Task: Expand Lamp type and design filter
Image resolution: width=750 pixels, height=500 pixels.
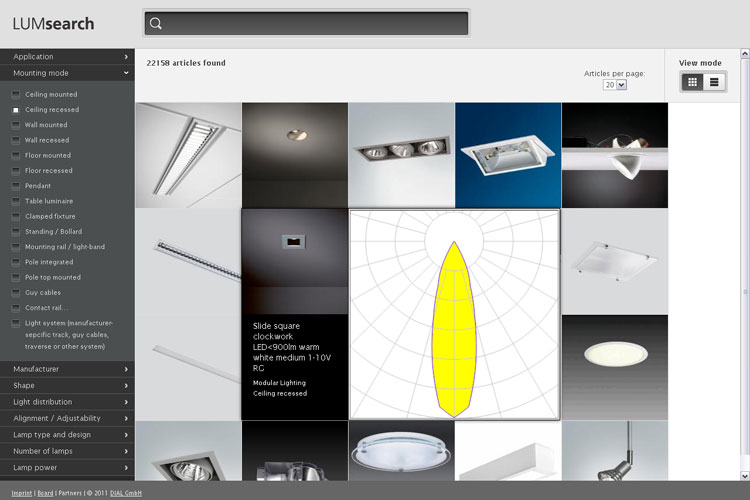Action: 67,434
